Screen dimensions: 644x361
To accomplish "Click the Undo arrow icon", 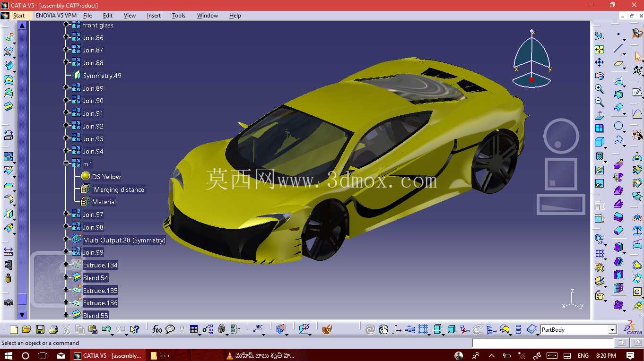I will click(x=106, y=329).
